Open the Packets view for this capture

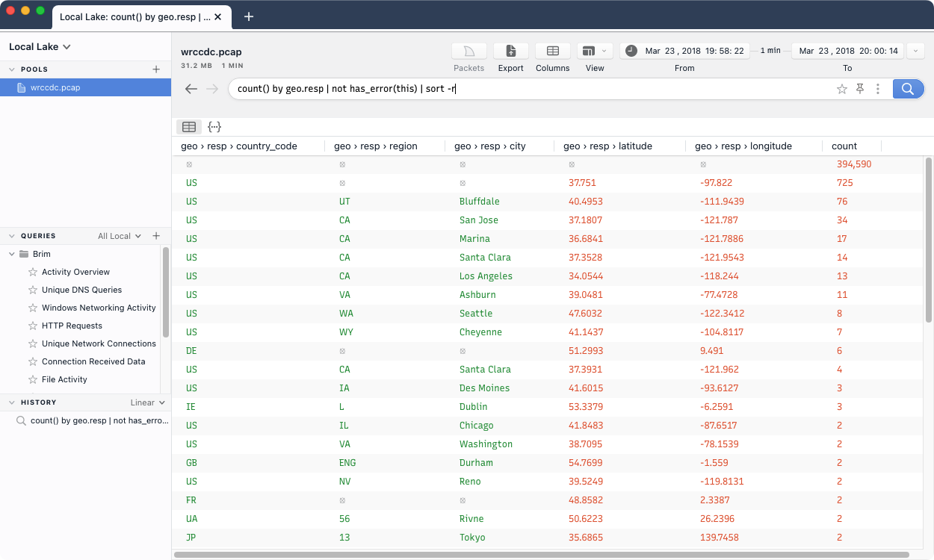[x=468, y=52]
